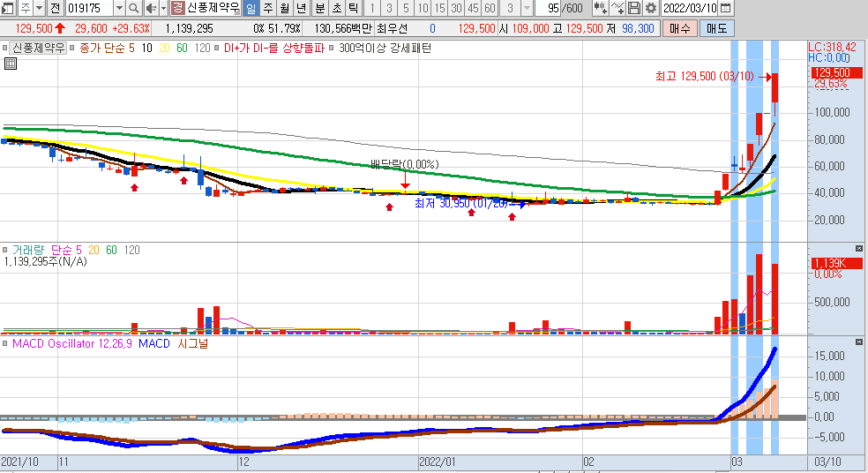The height and width of the screenshot is (473, 868).
Task: Click the blue MACD legend label
Action: (153, 344)
